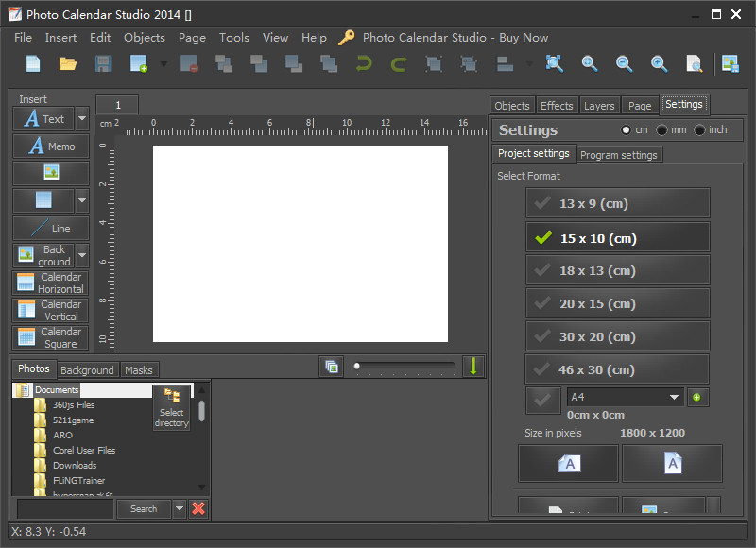Expand the Background insert dropdown arrow
The image size is (756, 548).
pyautogui.click(x=82, y=255)
